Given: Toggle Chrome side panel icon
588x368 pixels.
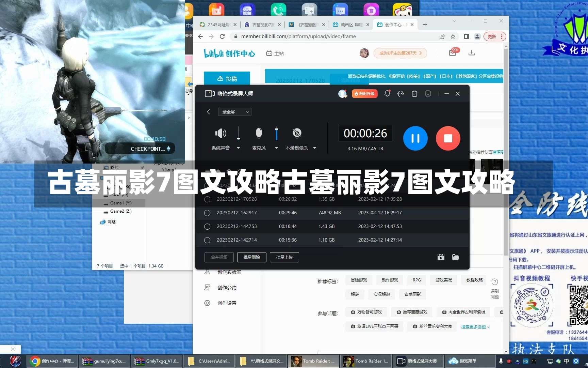Looking at the screenshot, I should tap(467, 36).
